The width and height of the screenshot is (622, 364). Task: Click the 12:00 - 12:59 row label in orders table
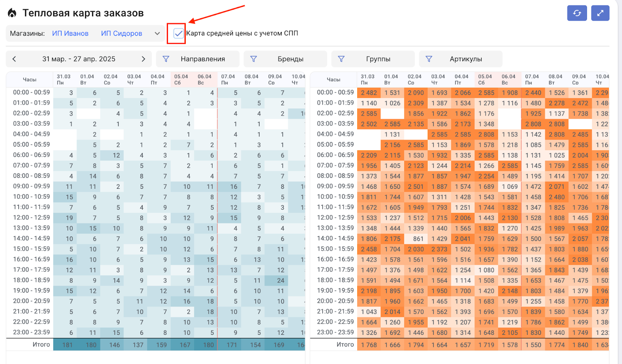point(31,218)
